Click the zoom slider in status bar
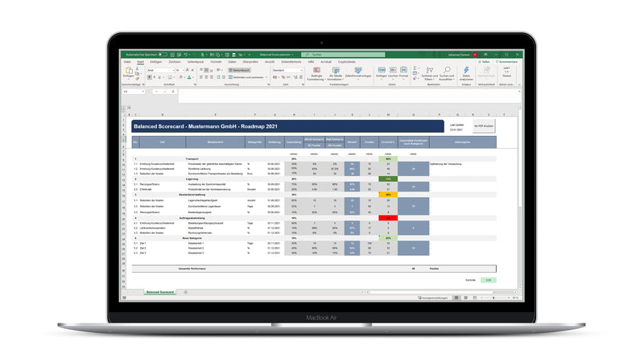 coord(494,298)
